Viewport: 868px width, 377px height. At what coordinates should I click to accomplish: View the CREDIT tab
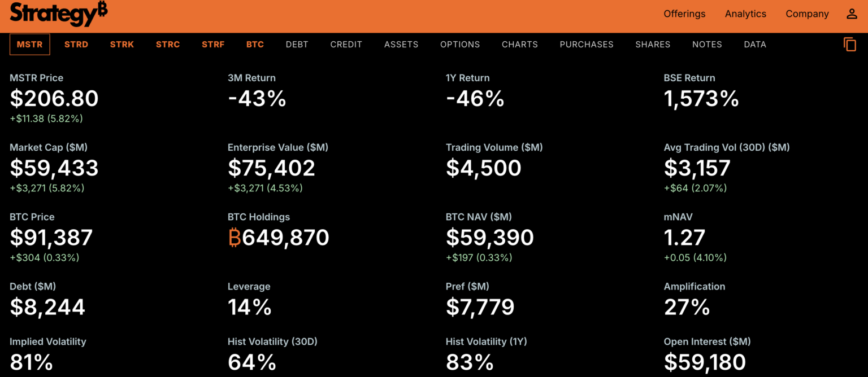(346, 45)
